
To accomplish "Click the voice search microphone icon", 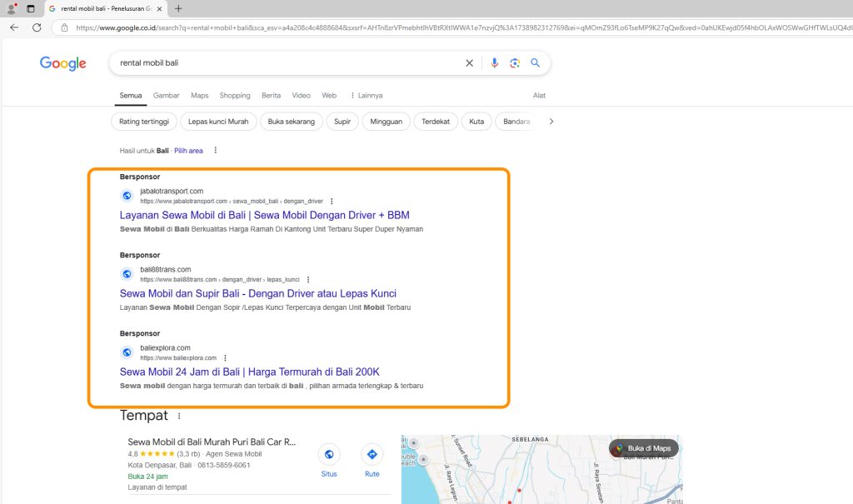I will pos(495,63).
